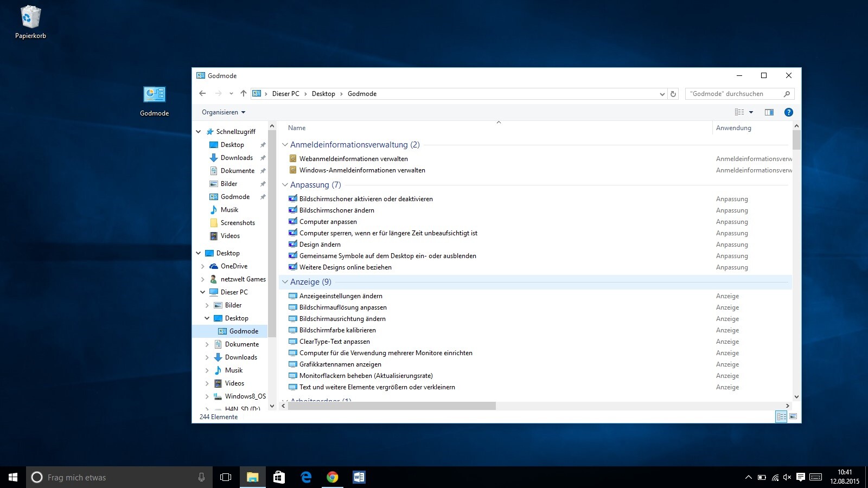
Task: Open the Organisieren dropdown menu
Action: 223,112
